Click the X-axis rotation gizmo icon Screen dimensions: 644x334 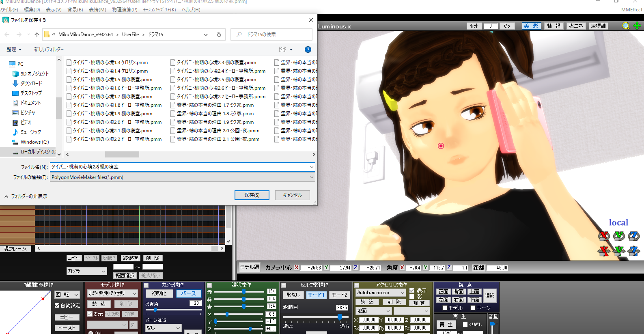[x=604, y=236]
